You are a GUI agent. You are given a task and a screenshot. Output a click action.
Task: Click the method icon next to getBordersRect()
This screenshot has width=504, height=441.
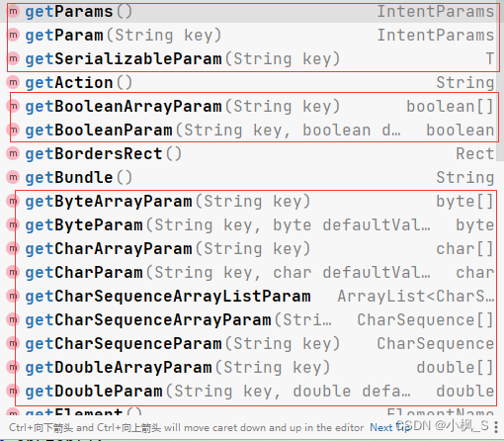[13, 153]
